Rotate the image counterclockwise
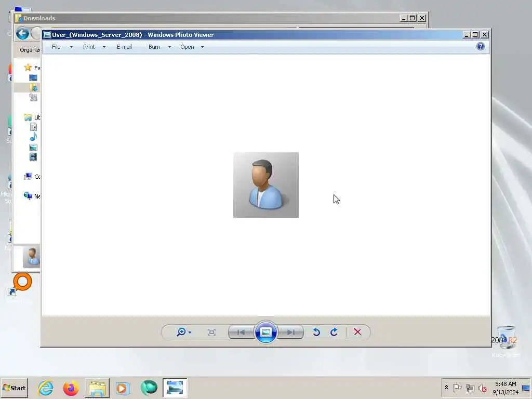532x399 pixels. (x=316, y=332)
